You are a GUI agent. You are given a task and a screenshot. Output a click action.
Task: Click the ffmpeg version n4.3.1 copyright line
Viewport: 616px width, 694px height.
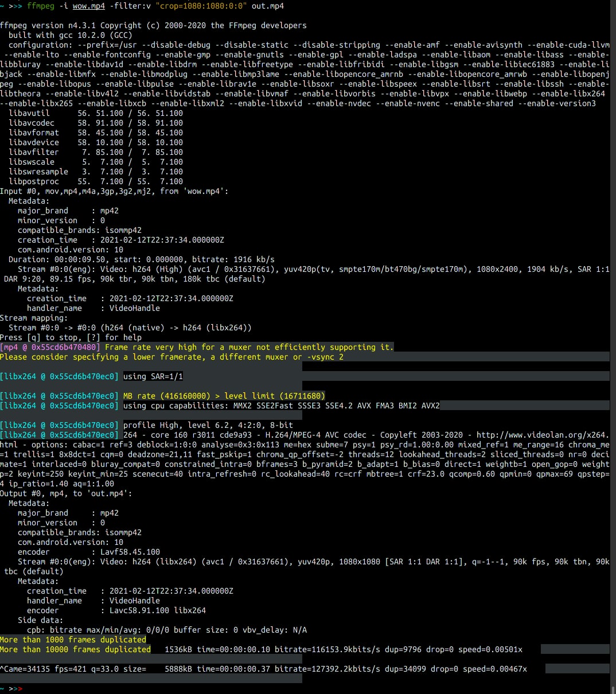click(153, 25)
